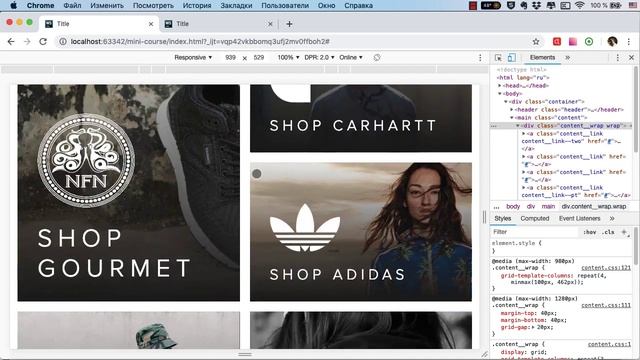Select the Elements panel tab
This screenshot has height=360, width=640.
point(542,58)
